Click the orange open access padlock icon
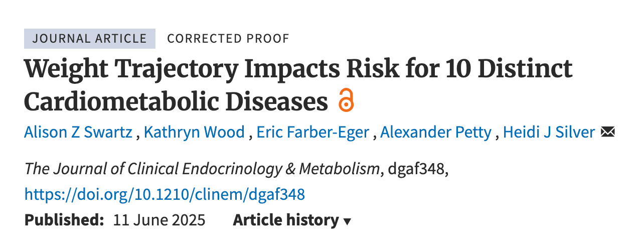 coord(346,100)
